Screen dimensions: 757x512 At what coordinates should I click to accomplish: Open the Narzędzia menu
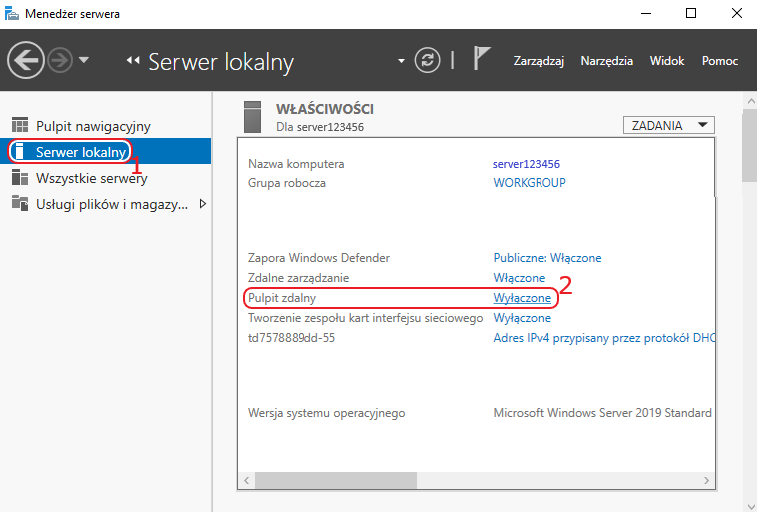(606, 61)
